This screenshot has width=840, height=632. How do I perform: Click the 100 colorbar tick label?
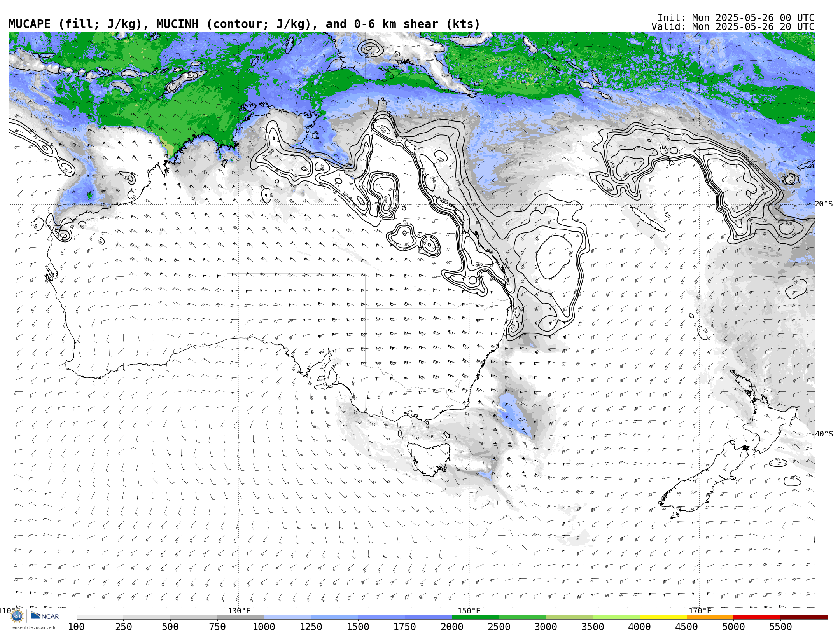pyautogui.click(x=76, y=627)
